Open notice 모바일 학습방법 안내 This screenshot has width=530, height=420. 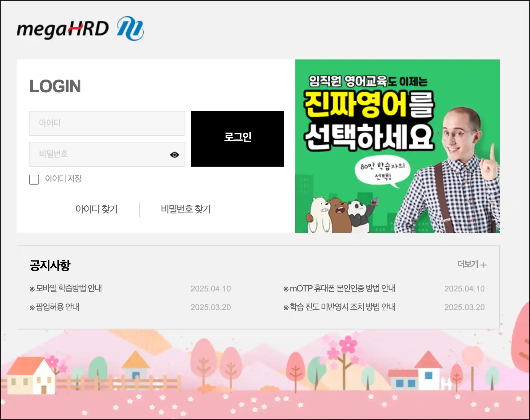point(66,288)
